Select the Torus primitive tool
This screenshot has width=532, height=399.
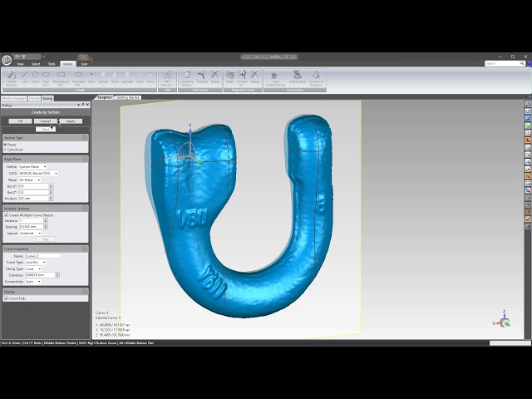pos(140,77)
